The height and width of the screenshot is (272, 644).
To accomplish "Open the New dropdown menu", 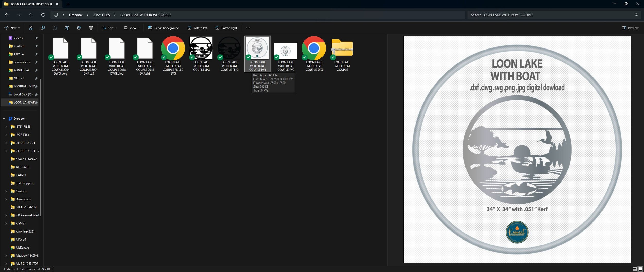I will coord(12,28).
